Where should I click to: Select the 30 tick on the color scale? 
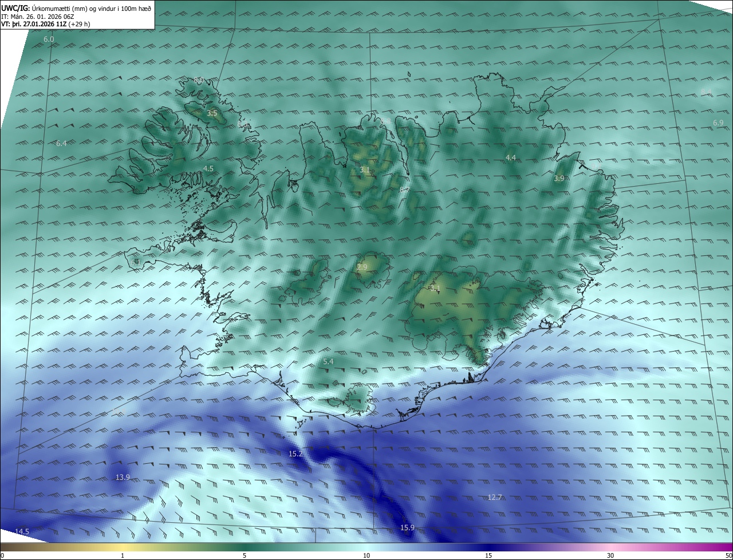click(x=610, y=555)
